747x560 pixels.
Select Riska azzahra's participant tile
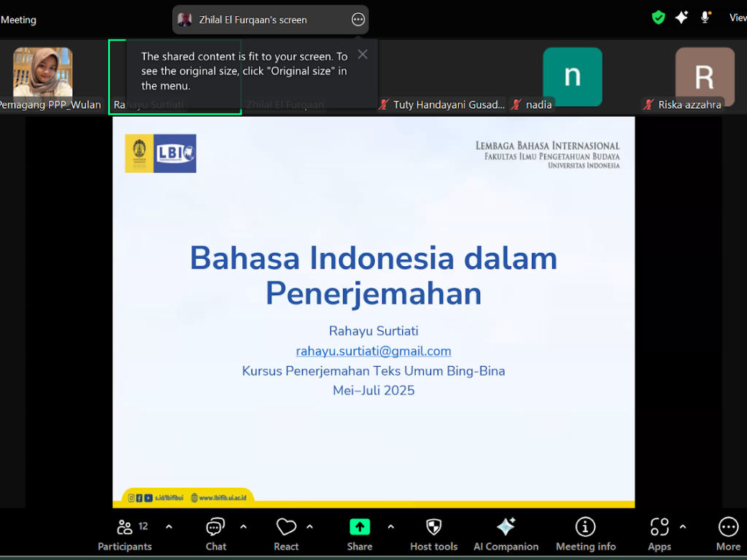point(705,76)
